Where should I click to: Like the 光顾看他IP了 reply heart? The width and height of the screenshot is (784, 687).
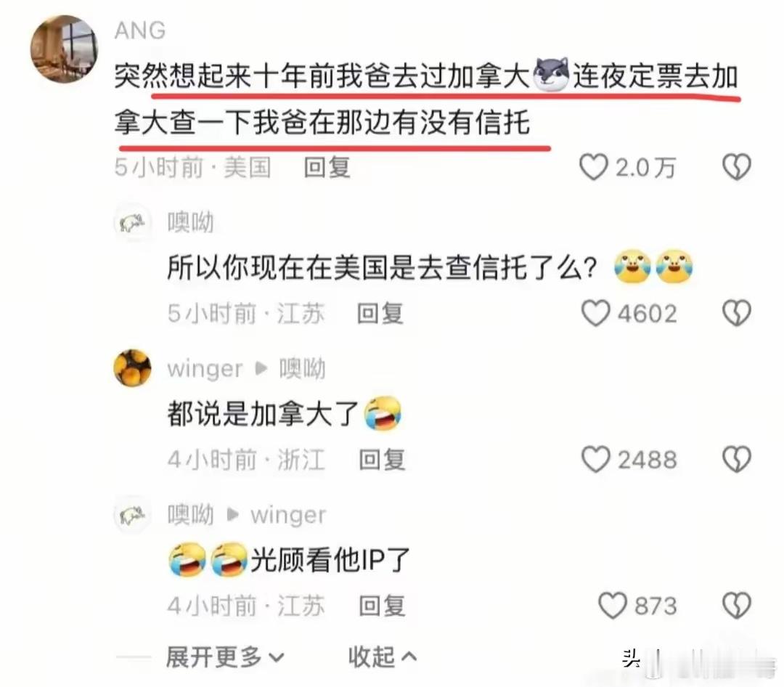click(x=613, y=606)
